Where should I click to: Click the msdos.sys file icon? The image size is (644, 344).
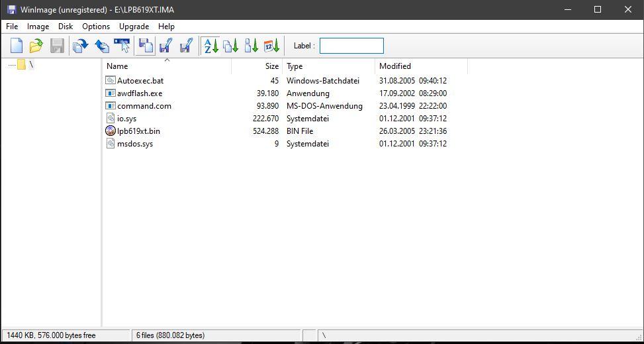[111, 144]
